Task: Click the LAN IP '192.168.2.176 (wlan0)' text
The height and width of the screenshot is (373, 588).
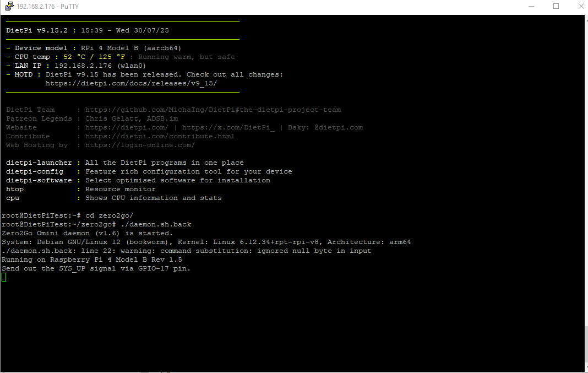Action: [x=100, y=66]
